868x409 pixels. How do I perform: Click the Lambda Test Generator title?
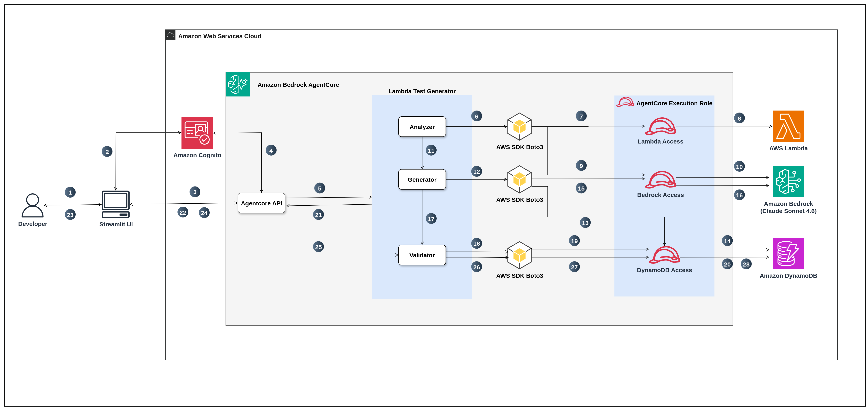[x=422, y=91]
